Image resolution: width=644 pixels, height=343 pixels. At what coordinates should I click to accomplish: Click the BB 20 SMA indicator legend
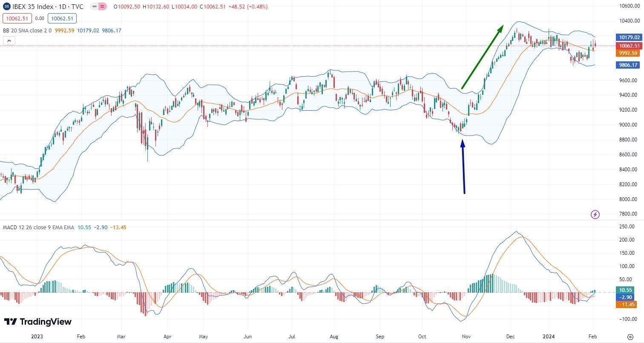(x=27, y=31)
